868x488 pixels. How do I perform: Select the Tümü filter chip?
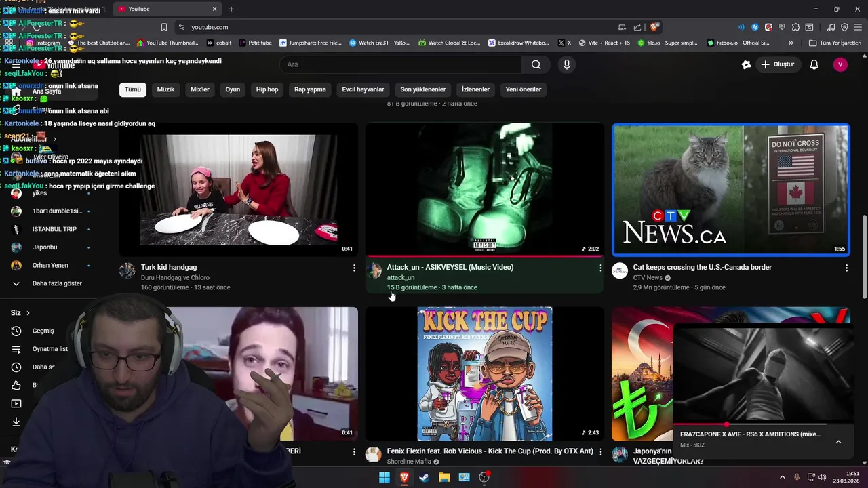coord(133,89)
